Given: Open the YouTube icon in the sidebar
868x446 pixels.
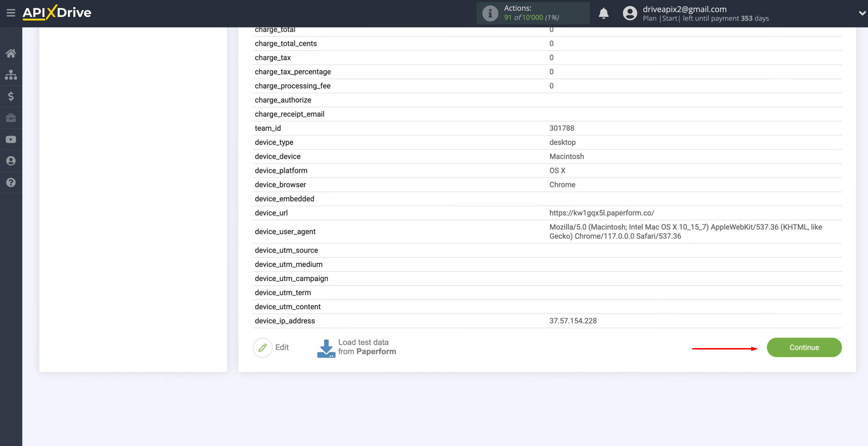Looking at the screenshot, I should 11,139.
